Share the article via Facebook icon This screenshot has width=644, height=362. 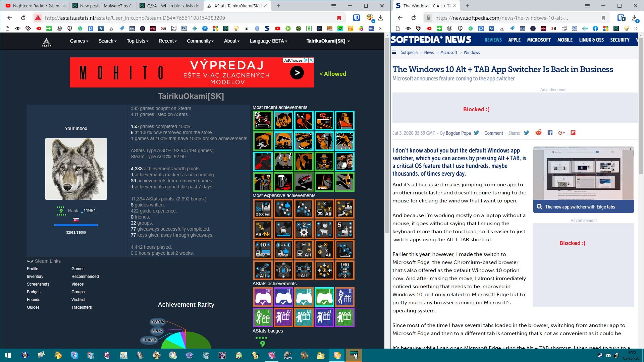(x=550, y=133)
